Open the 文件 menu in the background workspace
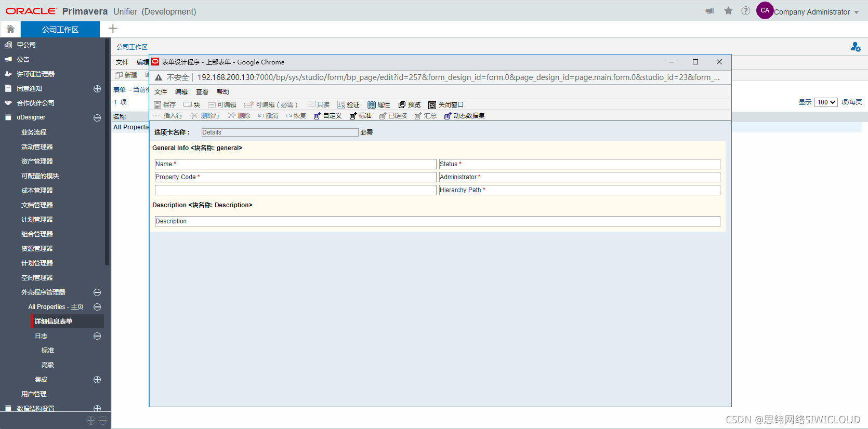This screenshot has height=429, width=868. [x=122, y=62]
